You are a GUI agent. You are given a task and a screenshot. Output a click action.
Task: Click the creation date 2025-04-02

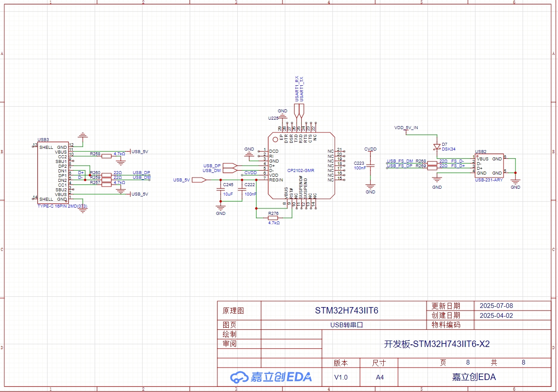click(496, 316)
